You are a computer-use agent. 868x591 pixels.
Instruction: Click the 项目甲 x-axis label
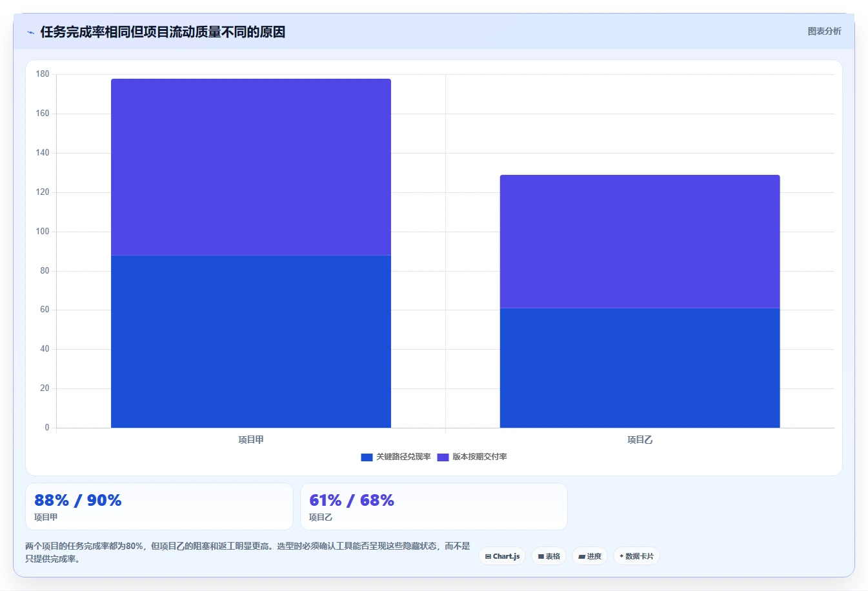point(251,440)
